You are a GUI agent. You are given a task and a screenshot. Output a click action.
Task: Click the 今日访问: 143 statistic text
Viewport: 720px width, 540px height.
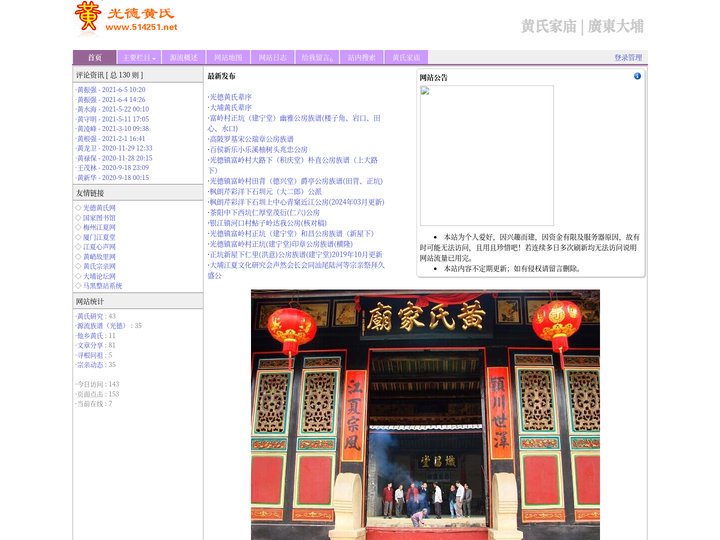tap(98, 384)
